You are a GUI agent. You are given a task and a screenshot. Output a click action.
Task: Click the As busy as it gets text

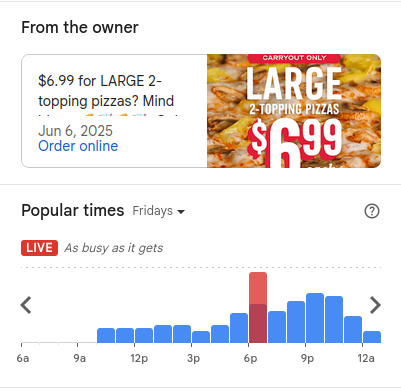coord(114,248)
